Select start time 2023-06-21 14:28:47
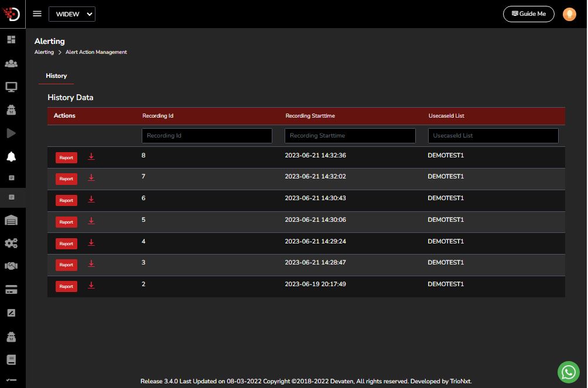This screenshot has height=388, width=588. point(315,262)
